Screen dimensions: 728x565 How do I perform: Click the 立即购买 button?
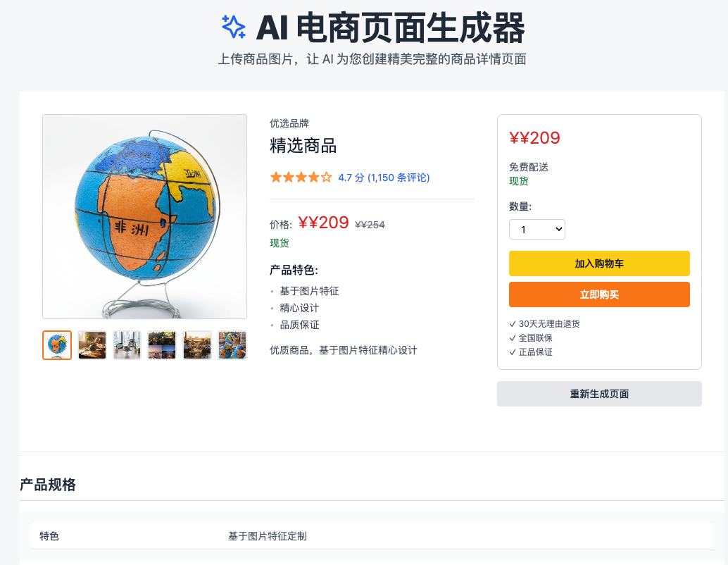click(599, 294)
